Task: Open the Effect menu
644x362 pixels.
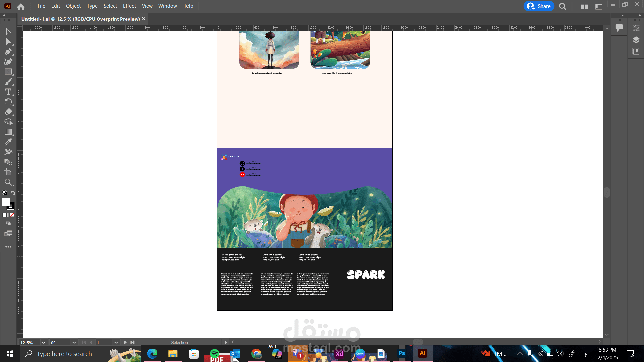Action: (x=129, y=6)
